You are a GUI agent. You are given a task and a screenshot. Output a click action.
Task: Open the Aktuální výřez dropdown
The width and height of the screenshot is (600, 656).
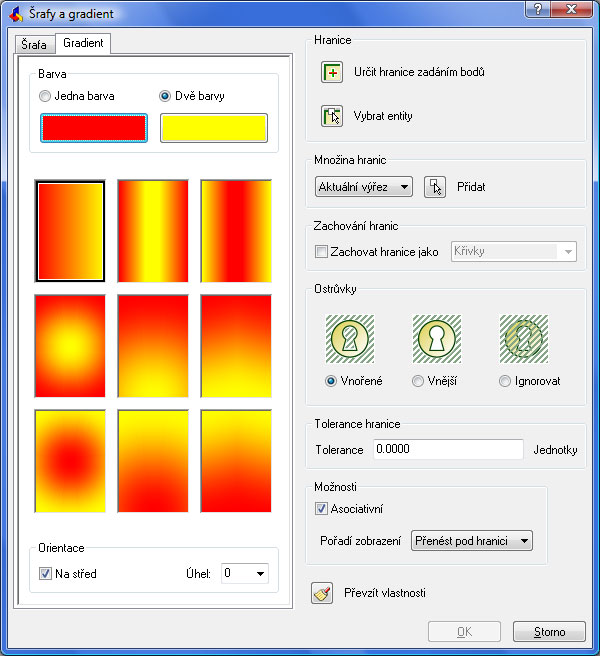(x=363, y=187)
